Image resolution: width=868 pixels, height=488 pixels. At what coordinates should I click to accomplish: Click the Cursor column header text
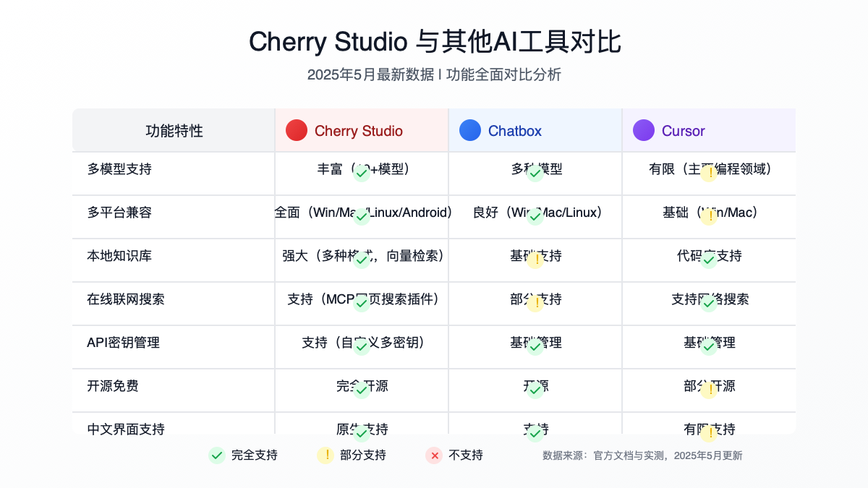684,131
